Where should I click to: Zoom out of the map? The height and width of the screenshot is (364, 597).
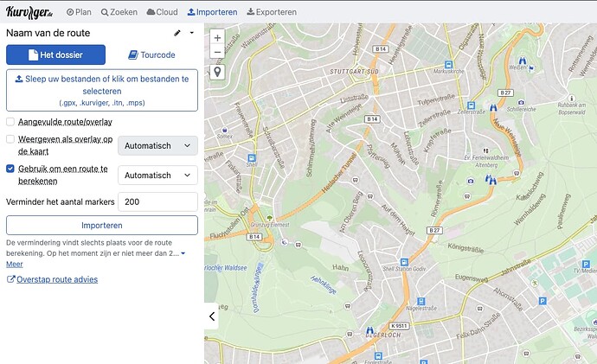(x=216, y=52)
